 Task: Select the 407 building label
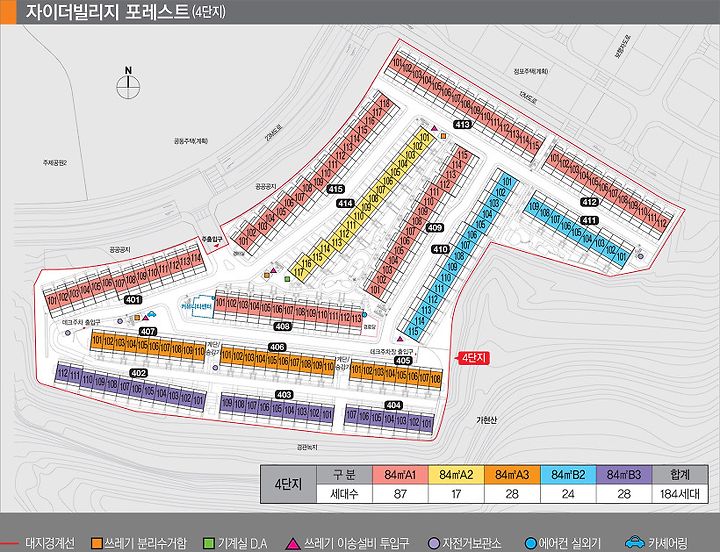[148, 331]
